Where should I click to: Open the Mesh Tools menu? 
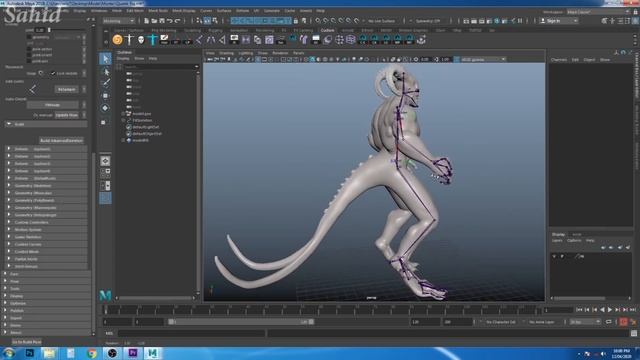tap(158, 11)
